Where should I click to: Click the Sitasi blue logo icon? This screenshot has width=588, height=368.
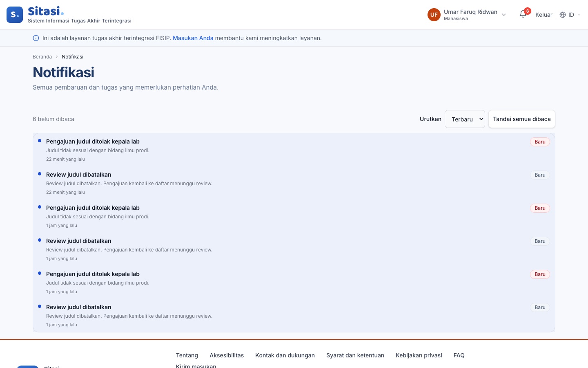pos(15,15)
